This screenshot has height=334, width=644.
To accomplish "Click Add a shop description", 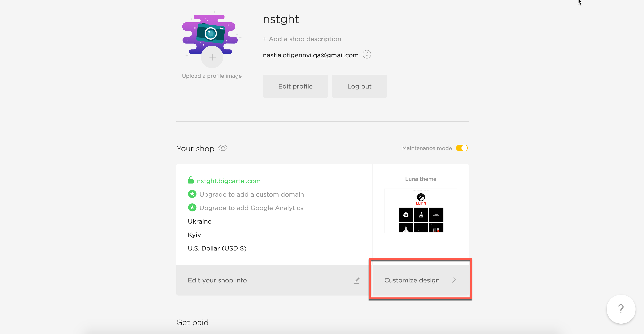I will point(302,39).
